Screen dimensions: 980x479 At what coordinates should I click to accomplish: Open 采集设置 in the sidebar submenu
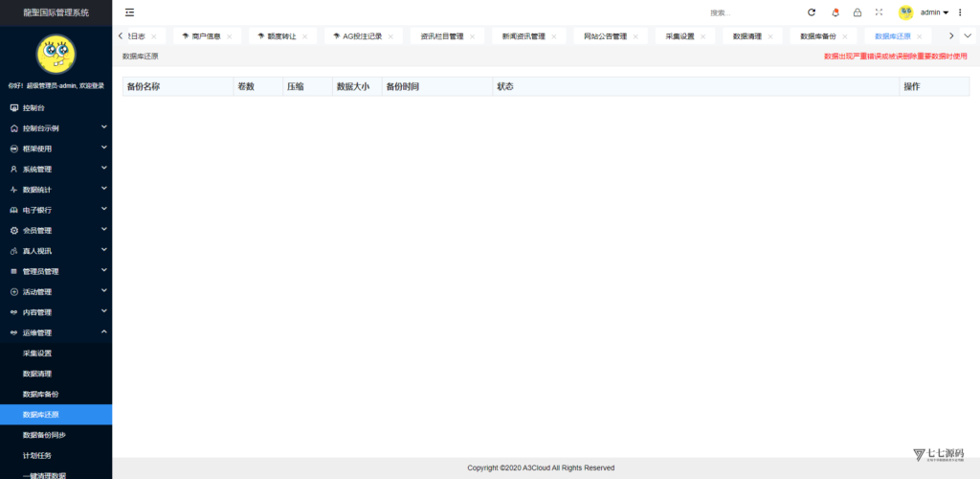tap(56, 353)
